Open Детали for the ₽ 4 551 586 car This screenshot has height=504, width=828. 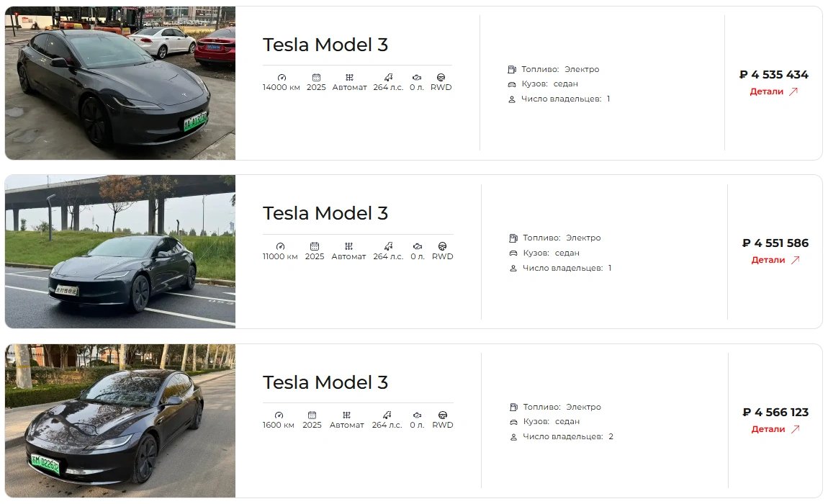click(x=768, y=260)
